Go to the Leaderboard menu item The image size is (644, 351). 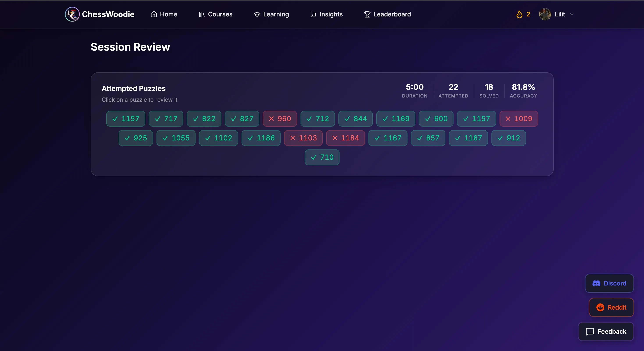388,14
